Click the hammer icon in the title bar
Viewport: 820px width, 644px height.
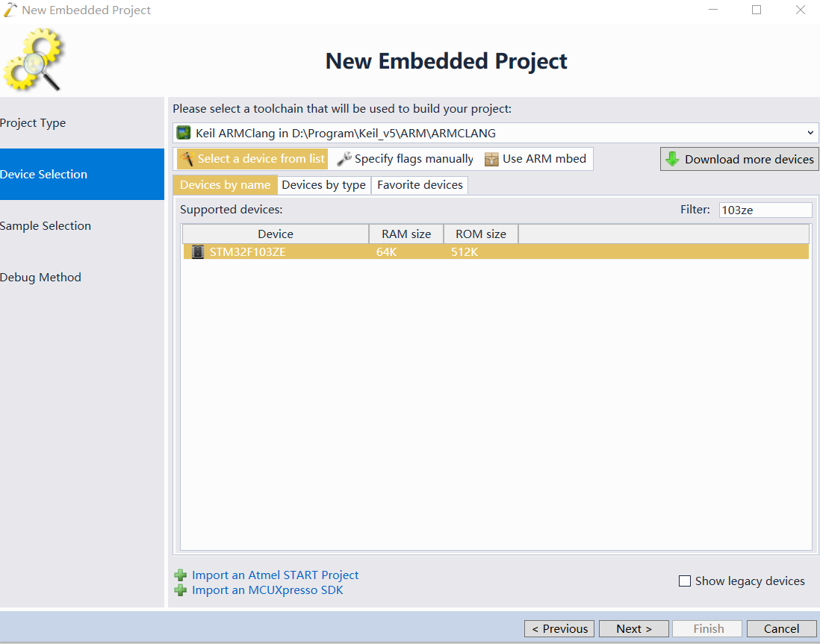pyautogui.click(x=10, y=10)
